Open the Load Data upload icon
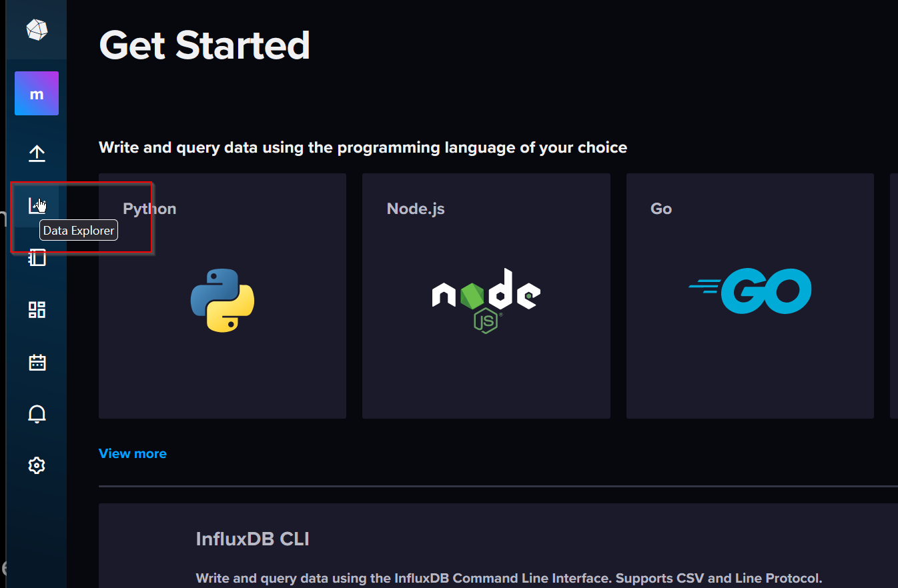The height and width of the screenshot is (588, 898). (x=37, y=153)
